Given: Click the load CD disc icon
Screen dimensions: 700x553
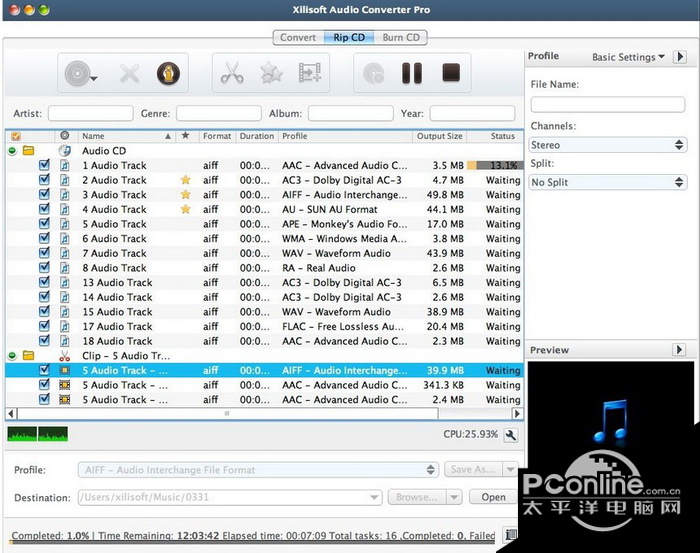Looking at the screenshot, I should (77, 73).
